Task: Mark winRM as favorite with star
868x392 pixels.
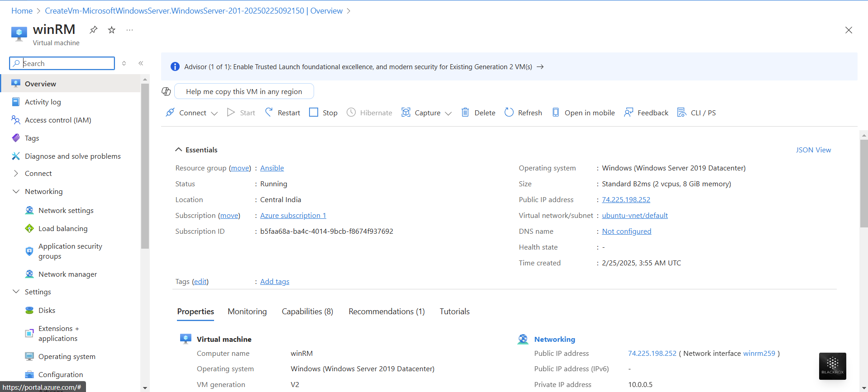Action: pyautogui.click(x=111, y=30)
